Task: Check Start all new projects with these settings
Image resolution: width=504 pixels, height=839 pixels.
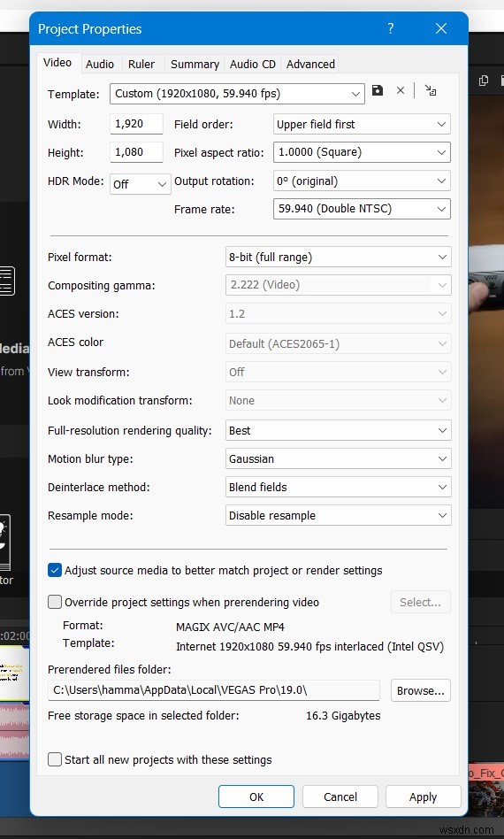Action: (55, 759)
